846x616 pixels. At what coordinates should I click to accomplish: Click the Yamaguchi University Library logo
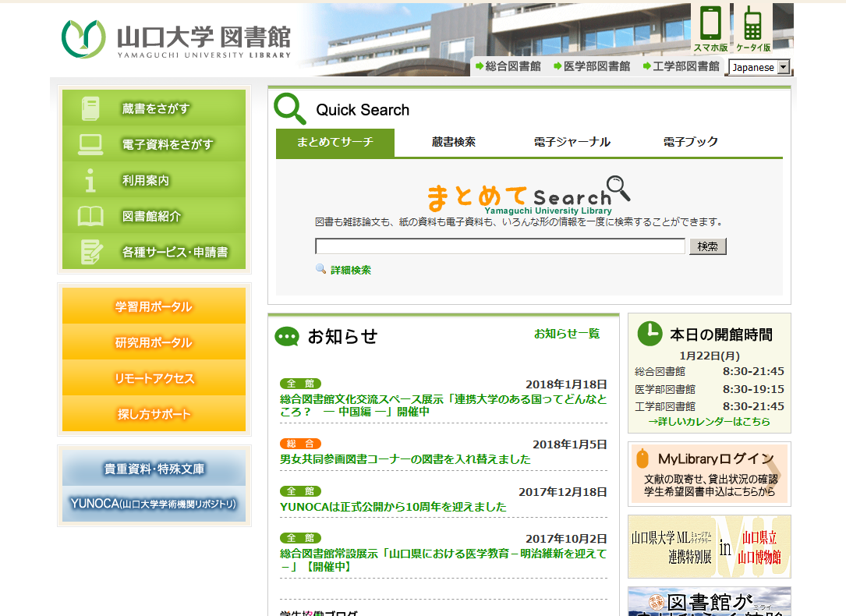(x=176, y=39)
